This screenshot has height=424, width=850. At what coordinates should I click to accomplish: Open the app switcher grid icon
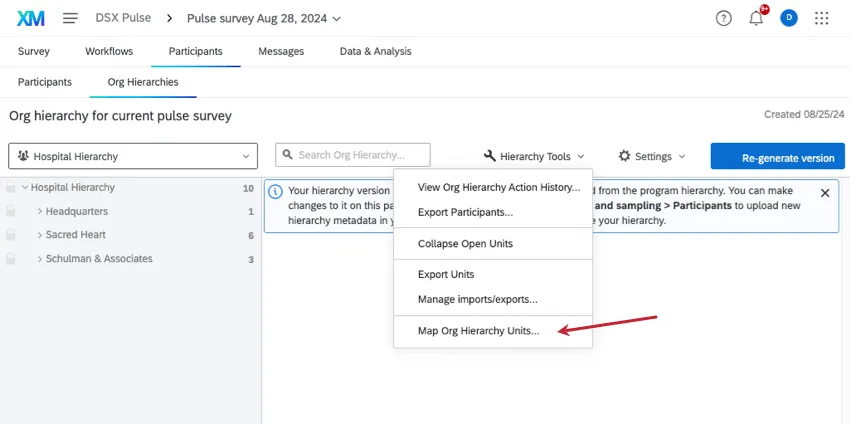[822, 18]
